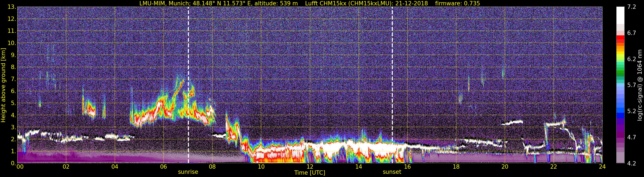Screen dimensions: 644x177
Task: Click the white top of the colorbar
Action: [x=620, y=15]
